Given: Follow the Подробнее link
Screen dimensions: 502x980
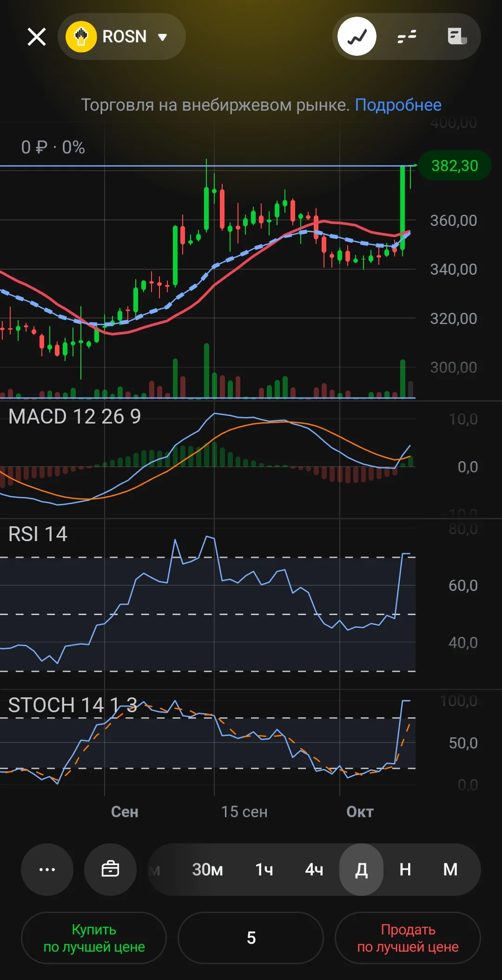Looking at the screenshot, I should [398, 105].
